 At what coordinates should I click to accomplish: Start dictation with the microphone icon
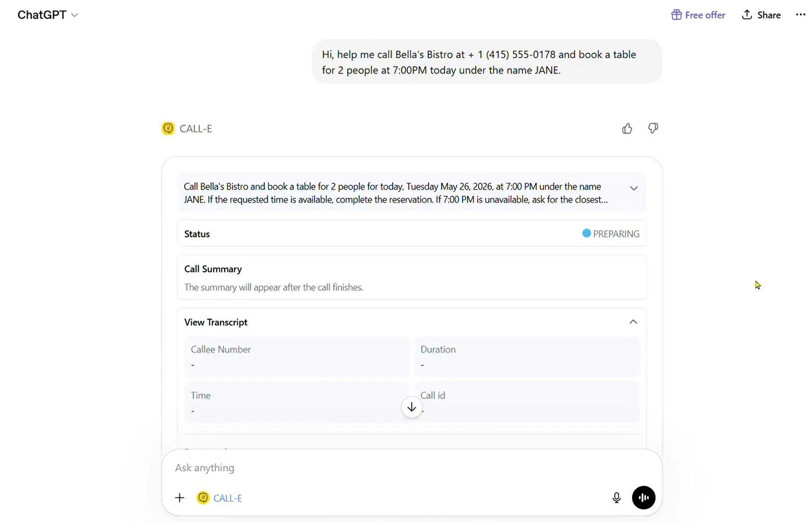coord(616,498)
